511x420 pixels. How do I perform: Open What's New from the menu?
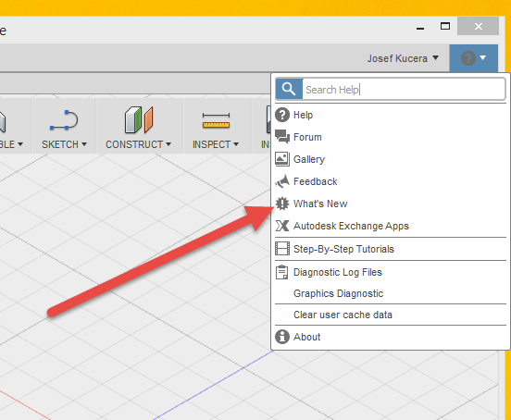tap(391, 204)
